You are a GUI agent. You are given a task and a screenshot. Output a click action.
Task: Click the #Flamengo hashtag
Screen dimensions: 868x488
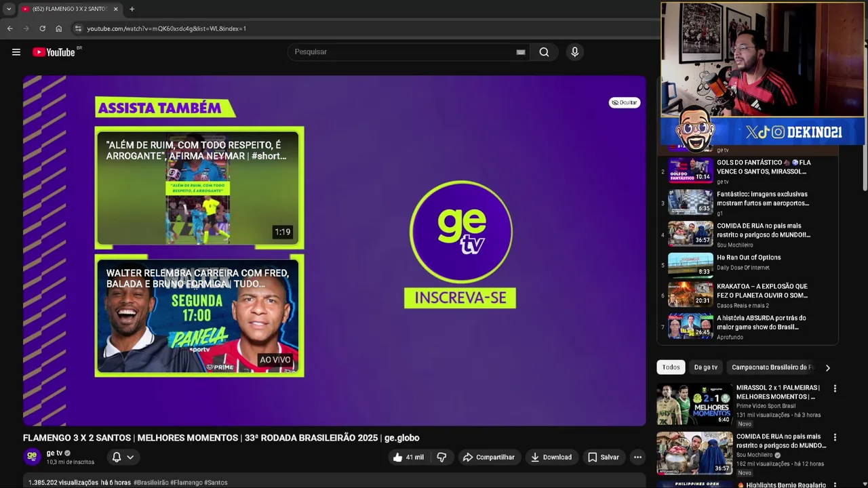coord(186,483)
